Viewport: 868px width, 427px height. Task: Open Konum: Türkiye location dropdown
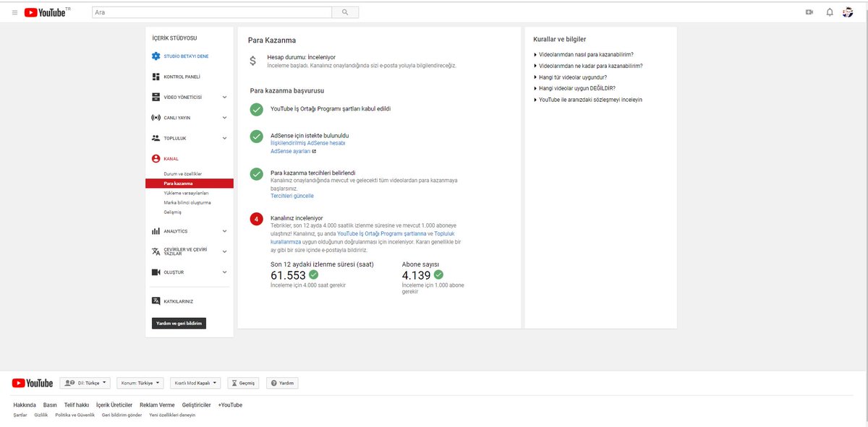[x=142, y=383]
